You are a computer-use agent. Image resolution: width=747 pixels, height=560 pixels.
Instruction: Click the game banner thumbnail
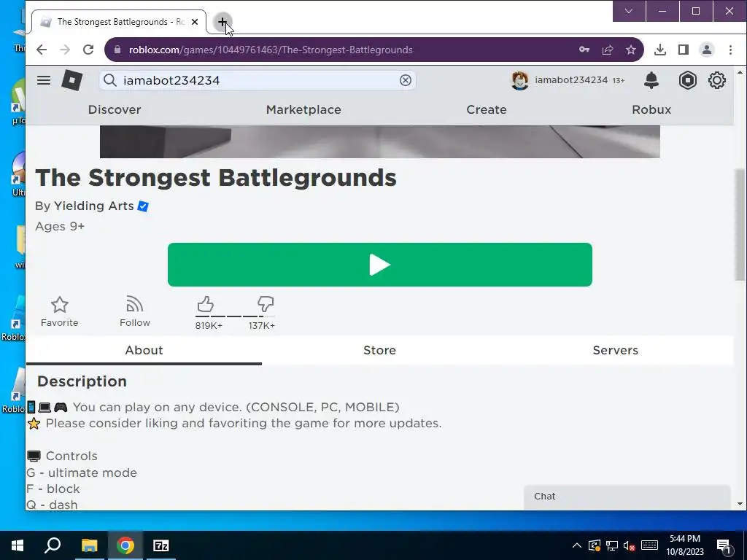pyautogui.click(x=379, y=141)
